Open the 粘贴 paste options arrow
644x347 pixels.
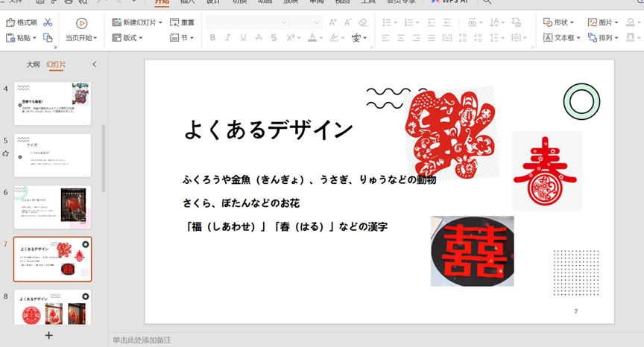[x=34, y=38]
